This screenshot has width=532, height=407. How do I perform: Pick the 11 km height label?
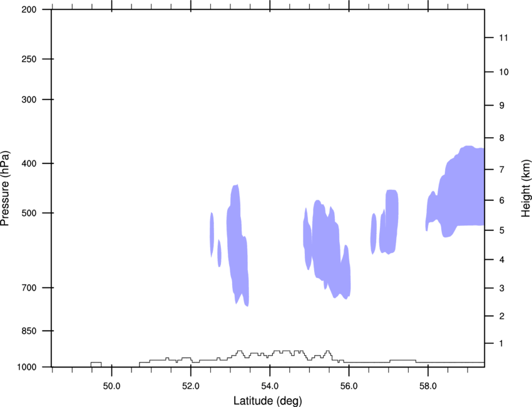tap(503, 38)
